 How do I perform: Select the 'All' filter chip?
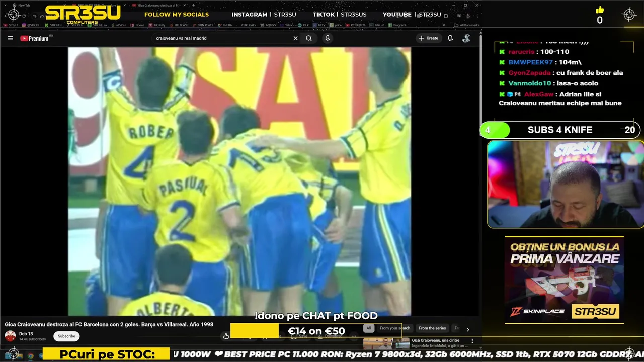point(369,328)
